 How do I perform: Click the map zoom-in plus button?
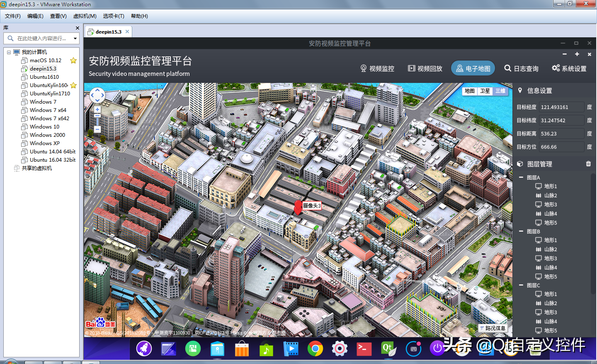tap(97, 110)
